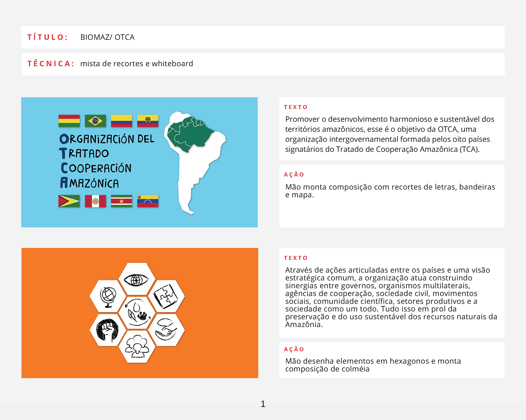The width and height of the screenshot is (526, 420).
Task: Click the Guyana flag
Action: click(69, 201)
